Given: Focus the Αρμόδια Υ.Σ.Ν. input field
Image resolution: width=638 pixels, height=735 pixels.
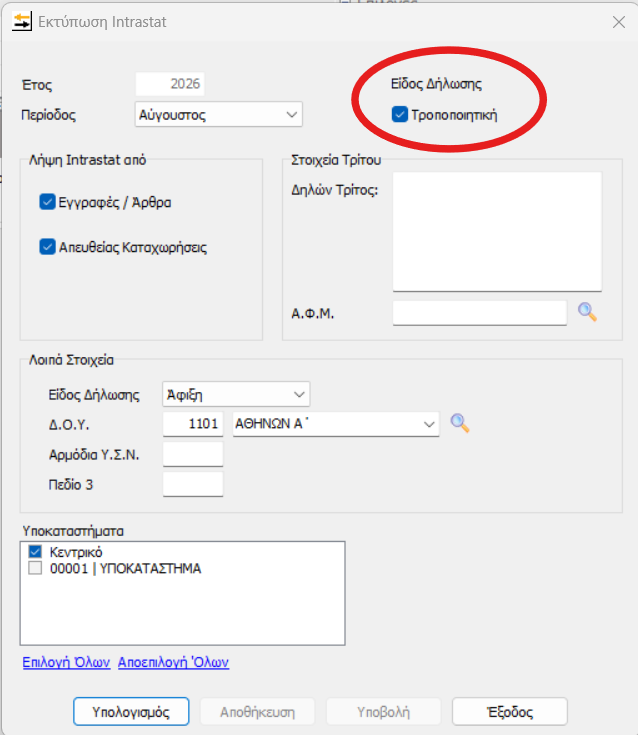Looking at the screenshot, I should click(x=193, y=454).
